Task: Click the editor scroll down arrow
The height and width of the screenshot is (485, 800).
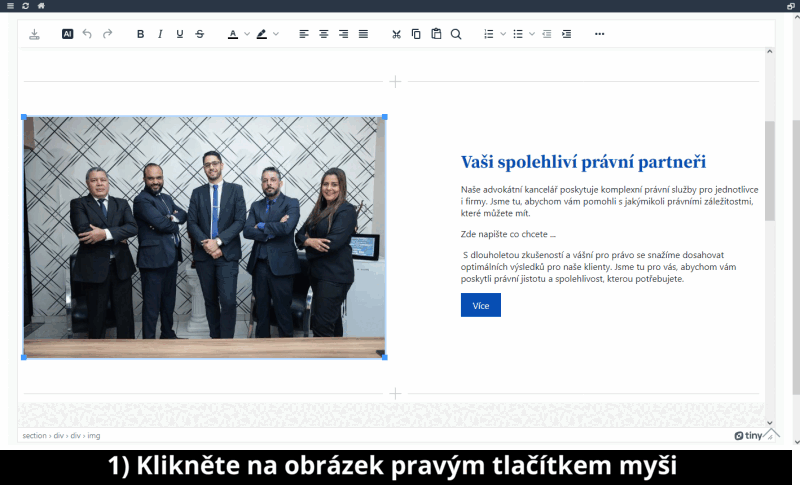Action: 769,423
